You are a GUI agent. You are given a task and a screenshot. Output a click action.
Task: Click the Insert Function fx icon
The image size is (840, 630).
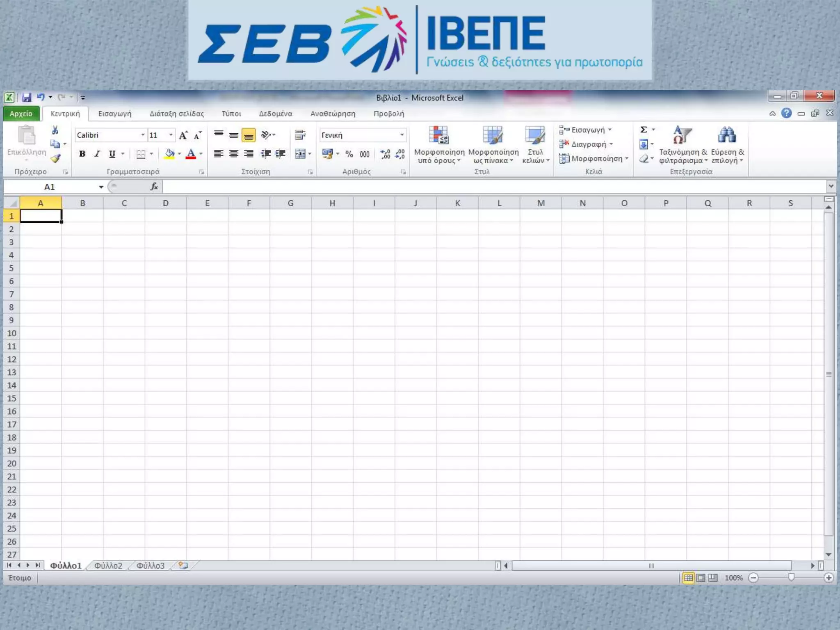click(154, 187)
